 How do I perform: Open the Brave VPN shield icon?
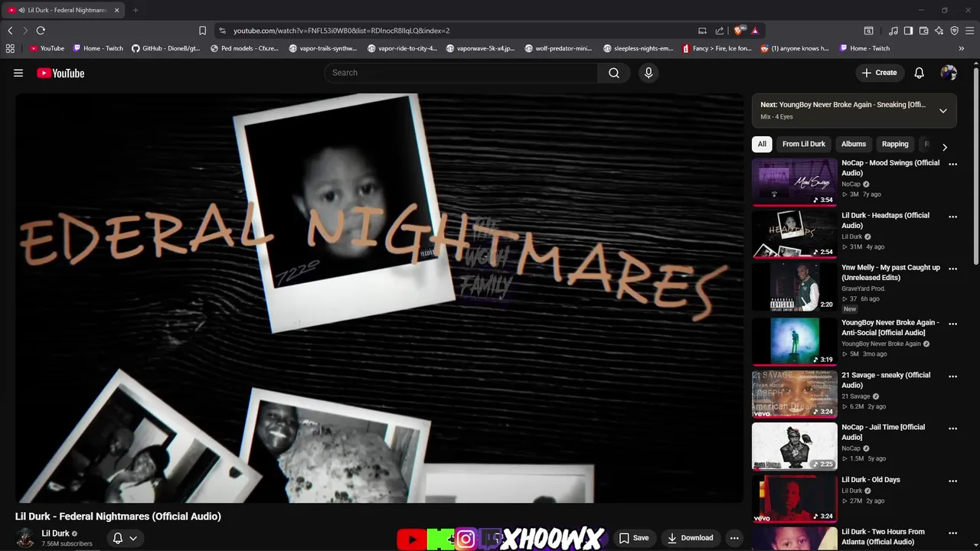[x=954, y=31]
